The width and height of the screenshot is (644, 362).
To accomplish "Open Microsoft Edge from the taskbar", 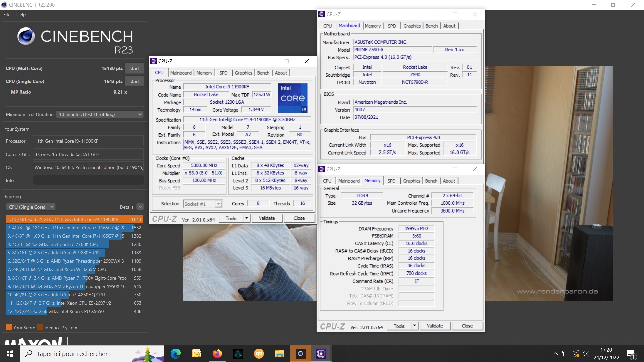I will 175,354.
